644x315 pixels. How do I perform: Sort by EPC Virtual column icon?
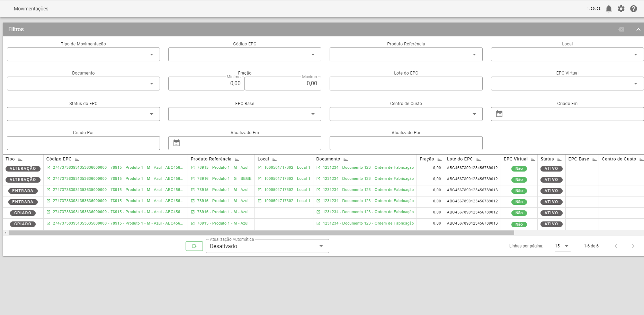click(x=533, y=159)
